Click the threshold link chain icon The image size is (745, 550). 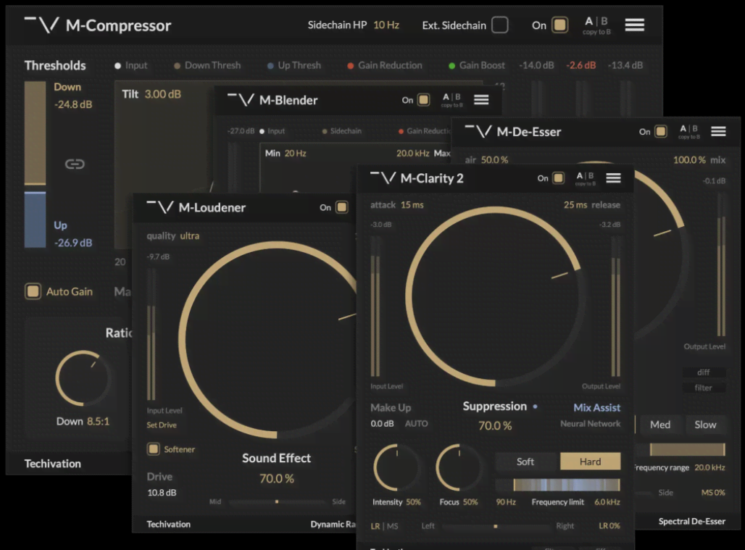(x=75, y=164)
